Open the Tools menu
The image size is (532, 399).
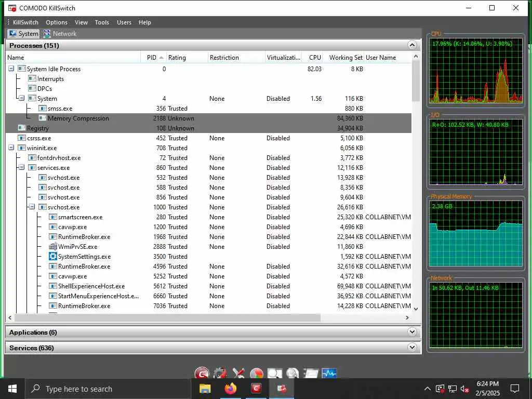[x=102, y=22]
